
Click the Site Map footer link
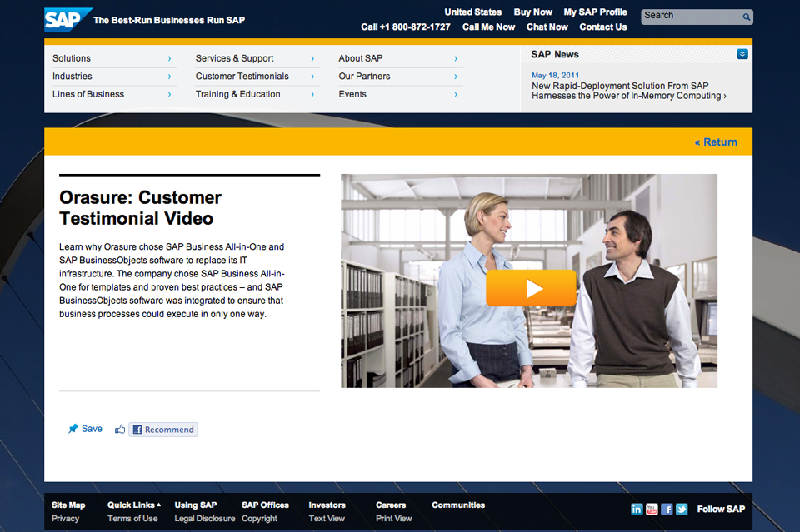pos(68,505)
